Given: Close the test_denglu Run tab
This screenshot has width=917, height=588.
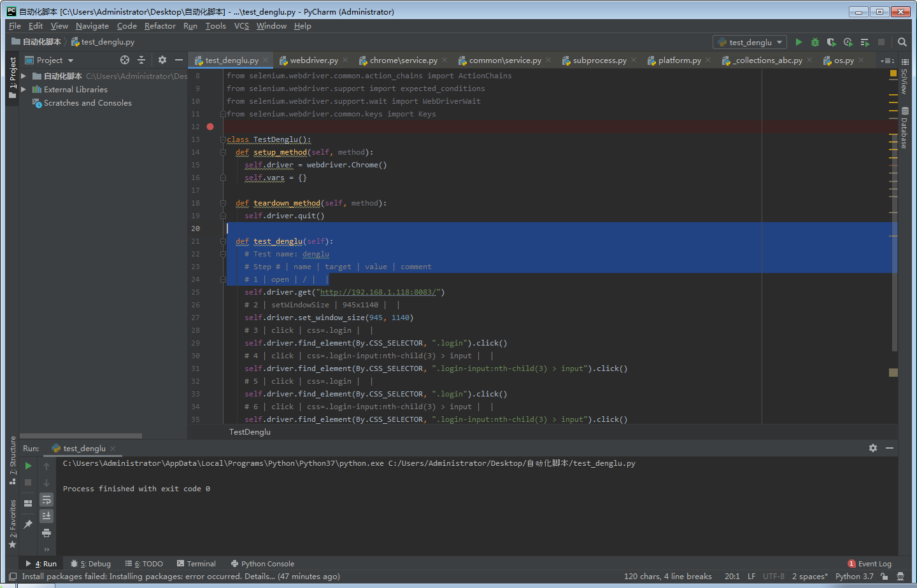Looking at the screenshot, I should [x=113, y=449].
